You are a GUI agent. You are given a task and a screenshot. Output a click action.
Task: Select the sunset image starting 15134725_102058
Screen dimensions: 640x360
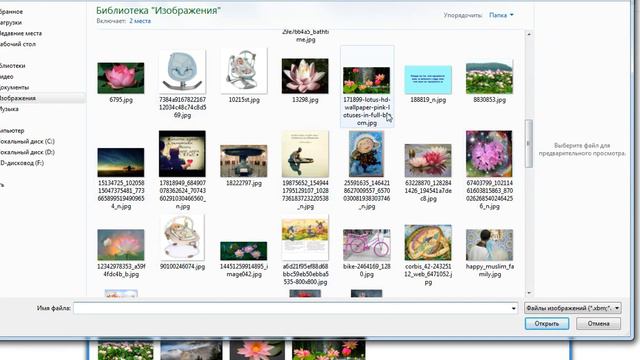tap(121, 162)
